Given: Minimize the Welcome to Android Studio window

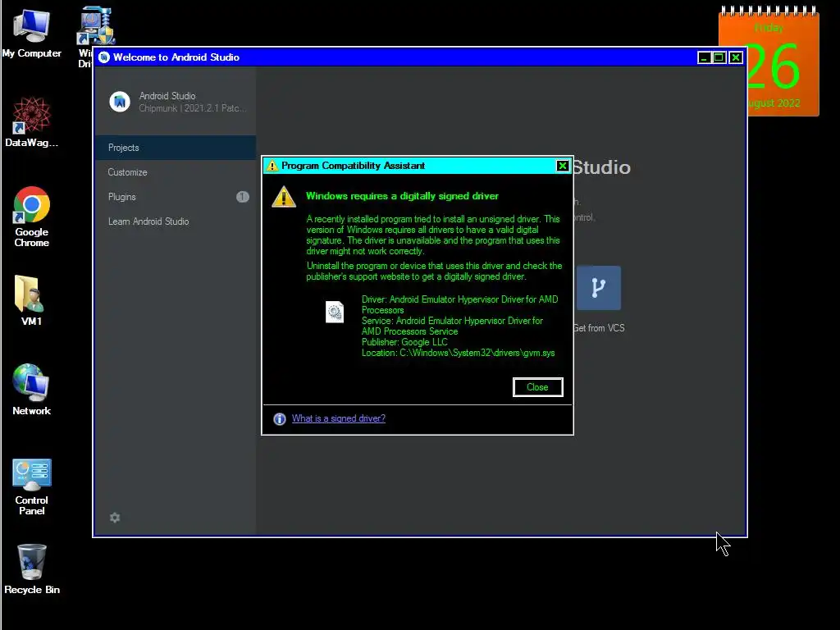Looking at the screenshot, I should tap(705, 57).
